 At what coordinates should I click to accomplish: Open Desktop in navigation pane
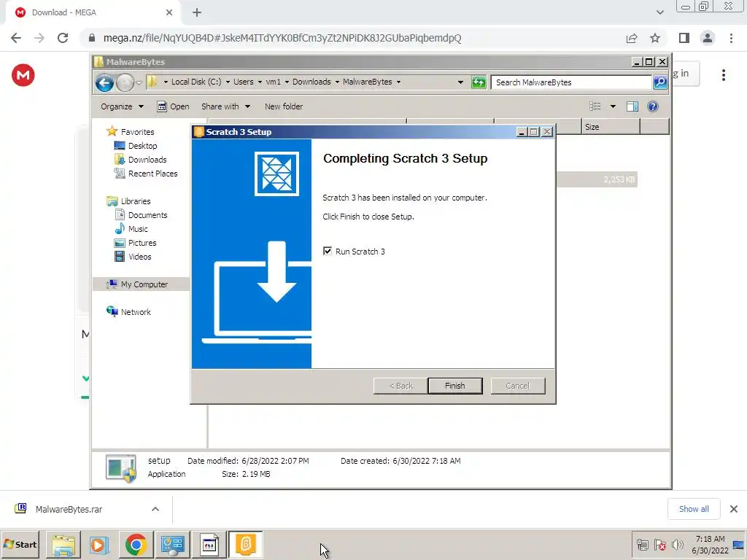(142, 146)
